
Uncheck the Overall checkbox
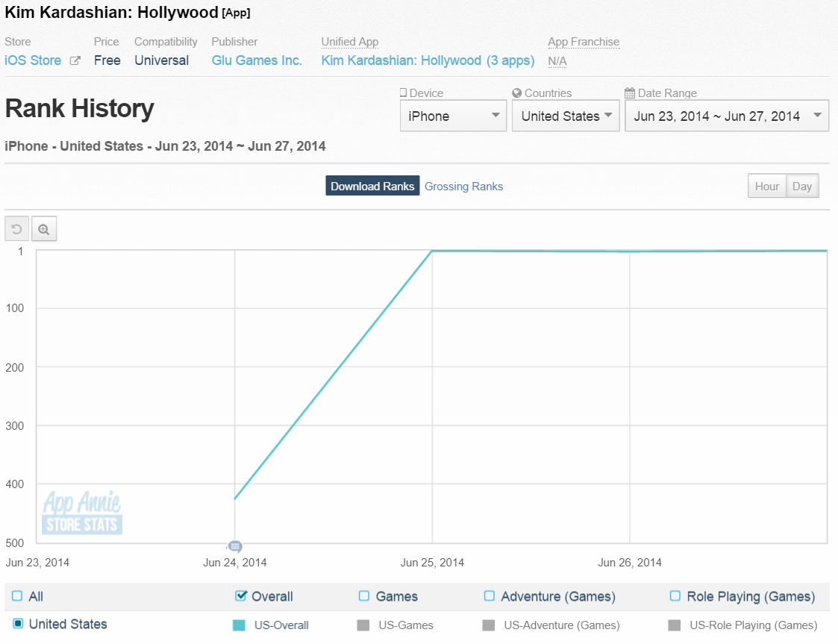pos(241,595)
